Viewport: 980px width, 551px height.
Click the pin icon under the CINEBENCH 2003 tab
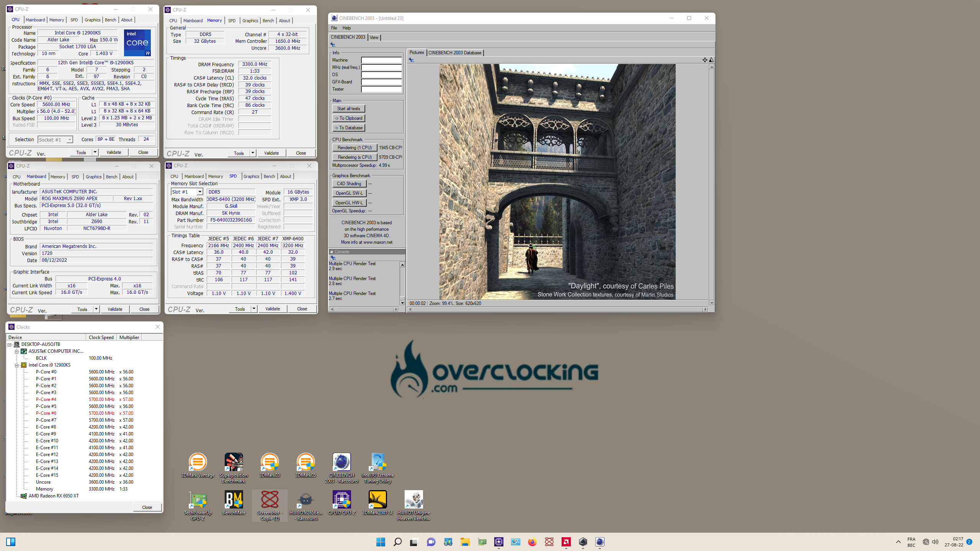click(x=333, y=45)
